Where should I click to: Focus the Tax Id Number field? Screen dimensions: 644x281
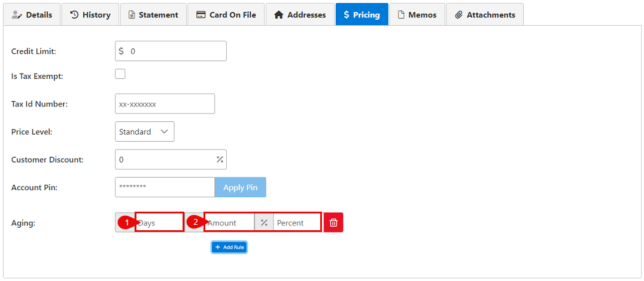(x=165, y=103)
